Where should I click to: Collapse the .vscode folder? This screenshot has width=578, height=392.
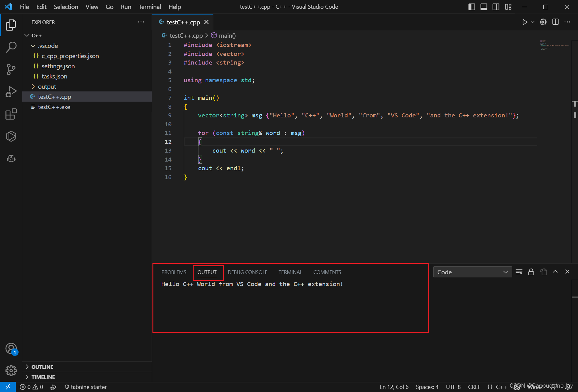33,46
